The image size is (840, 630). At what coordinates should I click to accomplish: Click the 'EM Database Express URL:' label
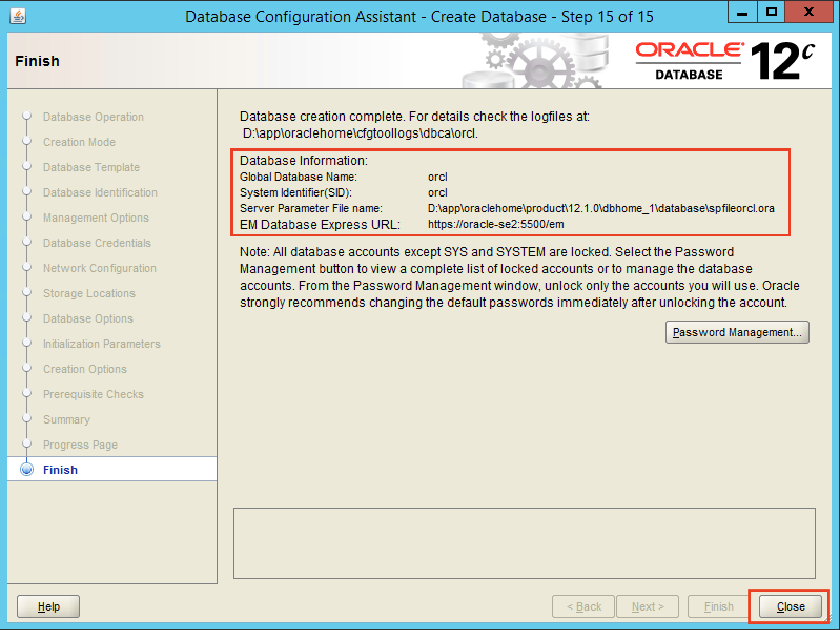tap(320, 224)
